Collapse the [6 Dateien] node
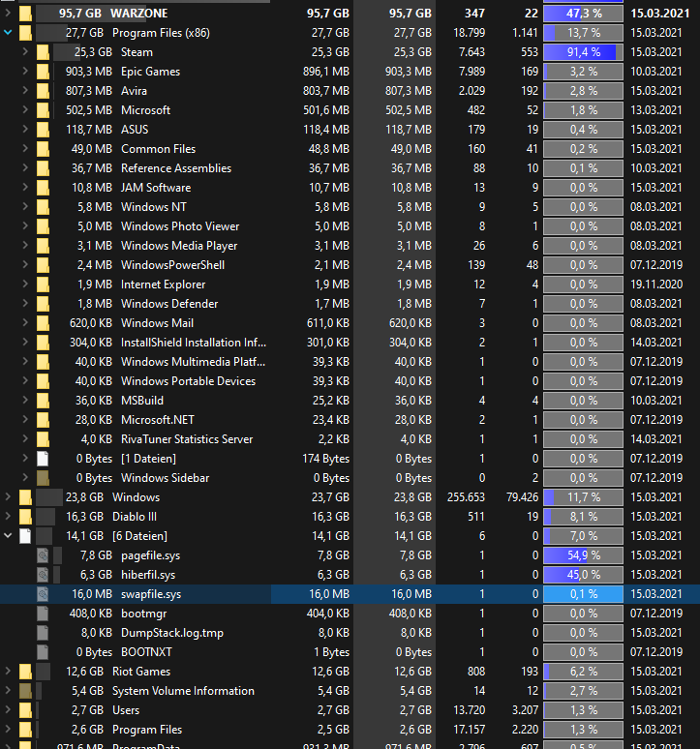 (x=8, y=536)
